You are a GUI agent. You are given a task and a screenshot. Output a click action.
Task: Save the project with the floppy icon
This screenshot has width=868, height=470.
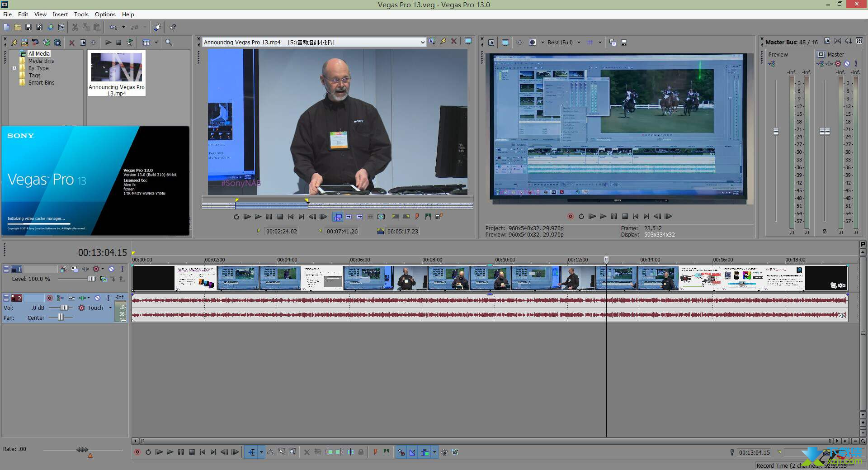tap(28, 27)
